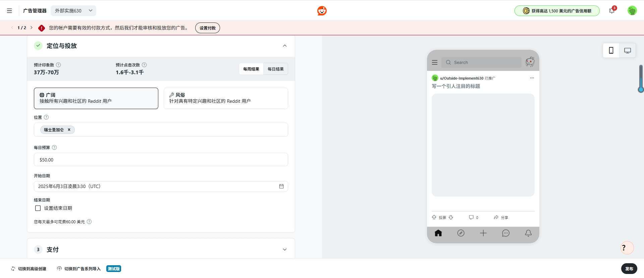
Task: Upvote the preview post
Action: (434, 217)
